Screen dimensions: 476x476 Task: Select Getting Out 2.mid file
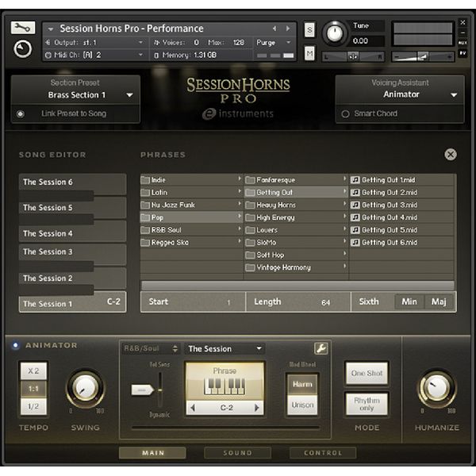(x=402, y=193)
